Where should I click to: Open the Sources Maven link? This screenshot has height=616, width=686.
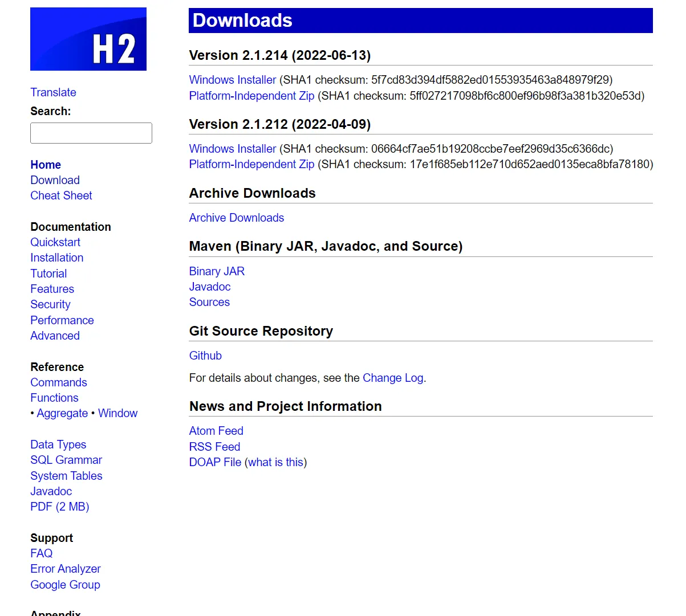pos(209,302)
